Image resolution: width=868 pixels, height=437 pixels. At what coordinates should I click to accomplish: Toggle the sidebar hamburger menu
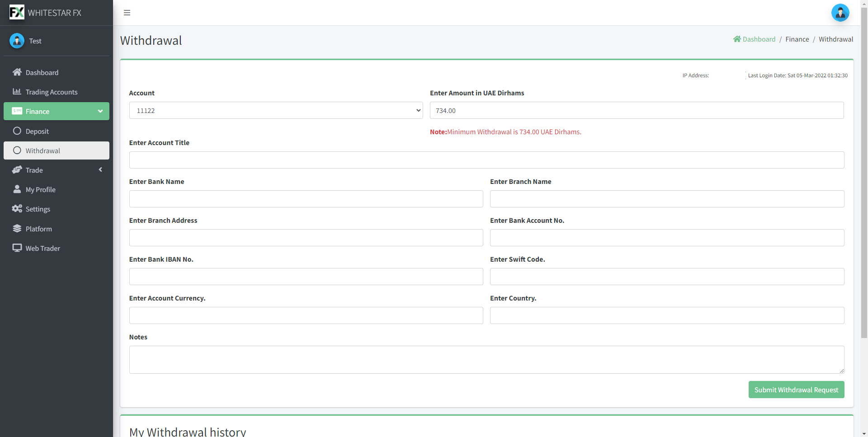[127, 13]
